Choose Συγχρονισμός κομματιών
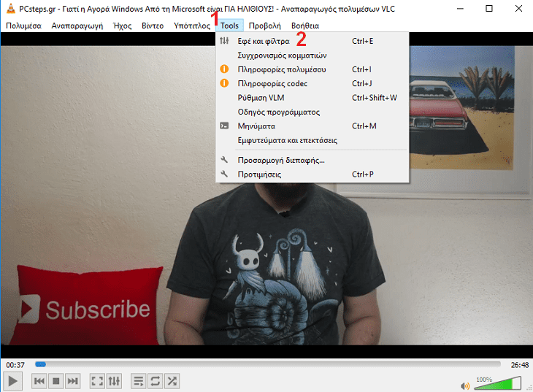This screenshot has width=533, height=392. click(x=312, y=55)
